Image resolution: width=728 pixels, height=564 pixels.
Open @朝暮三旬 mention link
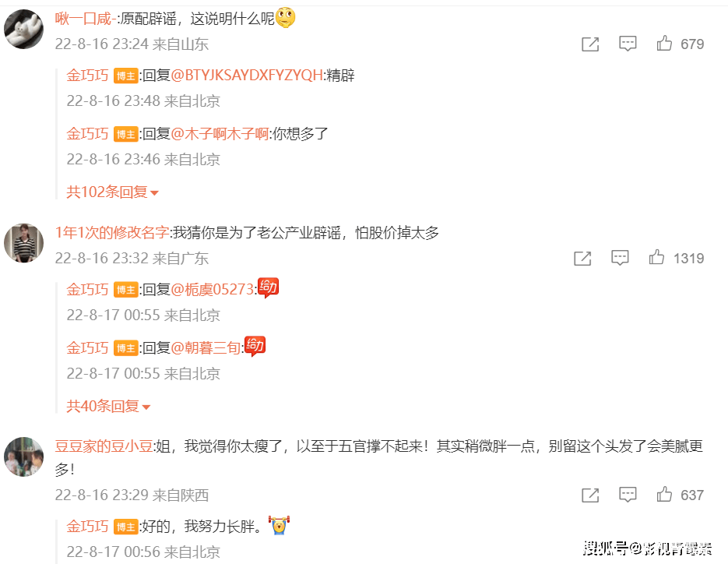206,347
